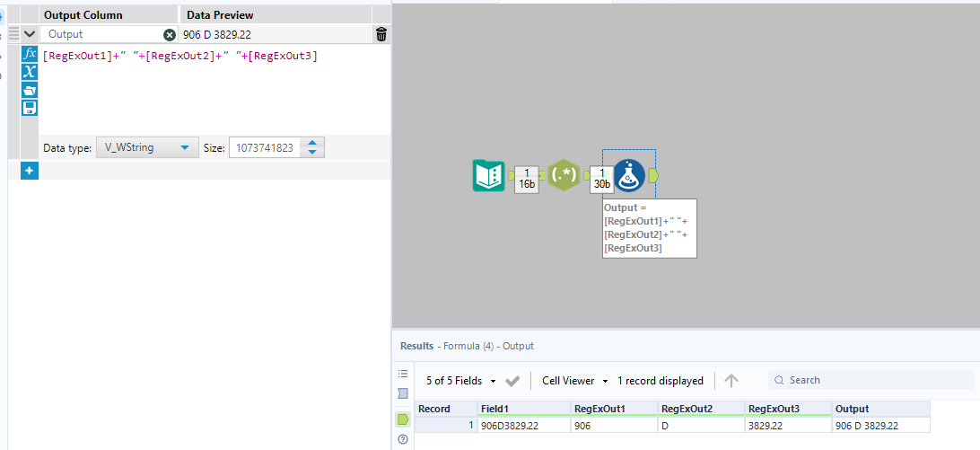Collapse the Output expression chevron
This screenshot has height=450, width=980.
tap(30, 34)
